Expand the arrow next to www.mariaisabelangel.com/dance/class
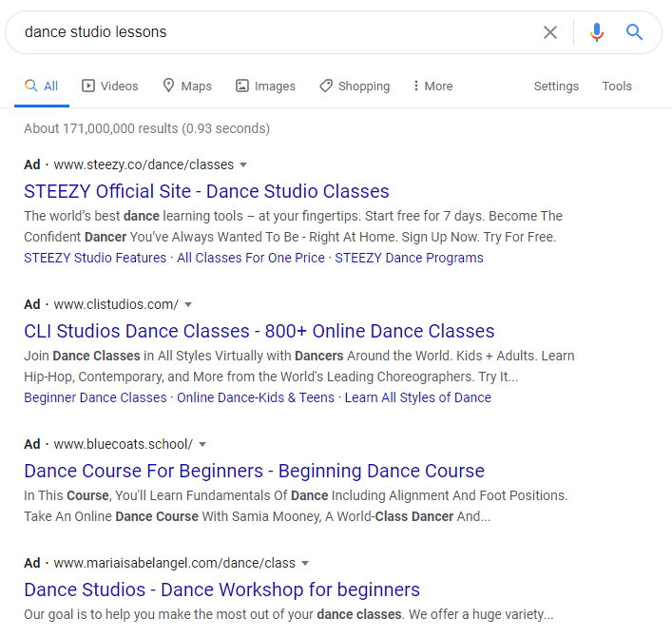Viewport: 672px width, 638px height. point(305,564)
